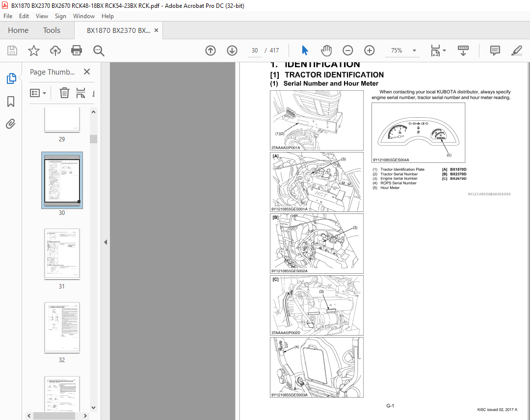
Task: Click the 'Hour Meter' legend entry
Action: point(390,188)
